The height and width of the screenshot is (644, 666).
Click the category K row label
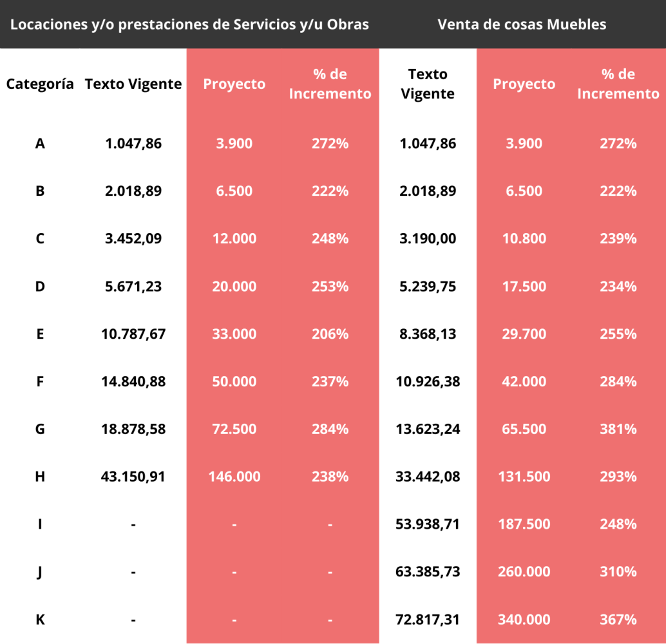(40, 620)
